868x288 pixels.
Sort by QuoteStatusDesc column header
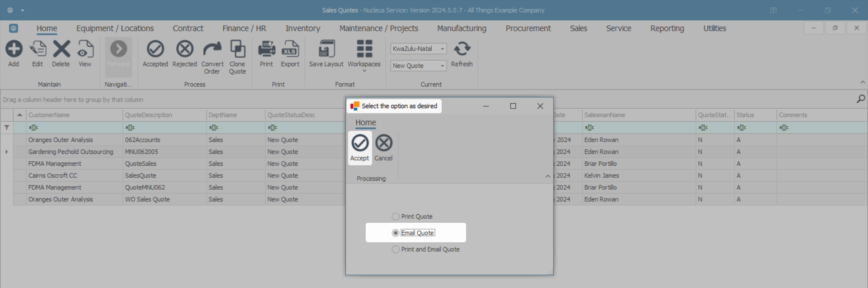306,115
